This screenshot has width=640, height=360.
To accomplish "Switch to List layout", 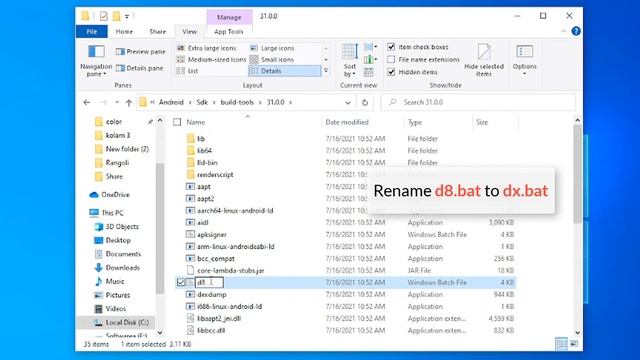I will [x=187, y=71].
